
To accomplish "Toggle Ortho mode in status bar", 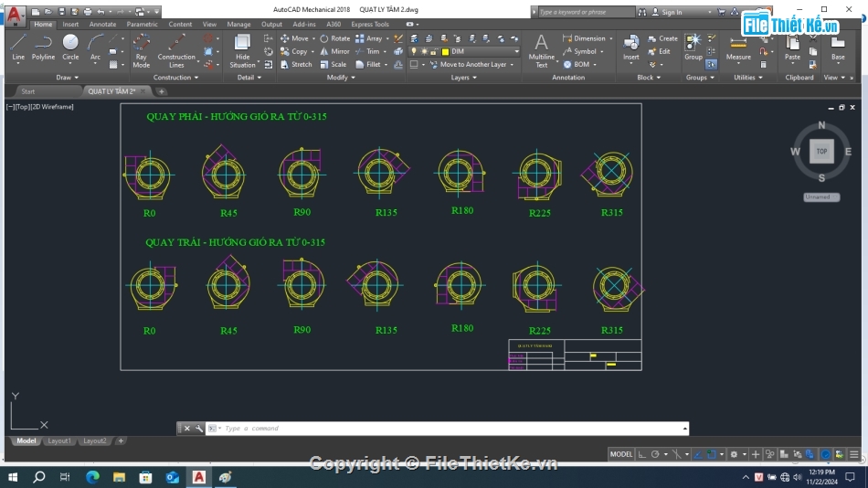I will pyautogui.click(x=641, y=454).
